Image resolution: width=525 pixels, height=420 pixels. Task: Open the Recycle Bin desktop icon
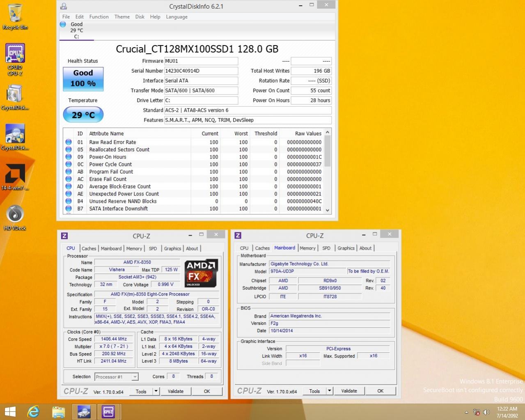15,16
